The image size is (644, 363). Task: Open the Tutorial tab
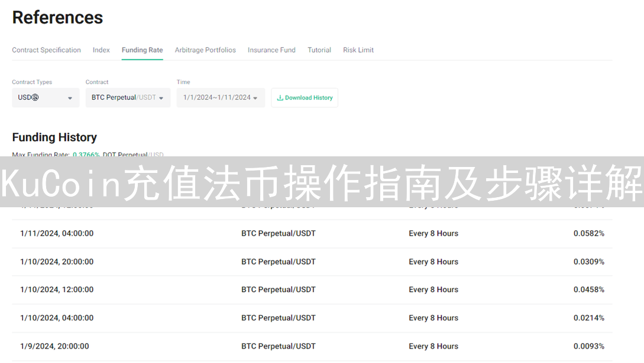pyautogui.click(x=319, y=50)
